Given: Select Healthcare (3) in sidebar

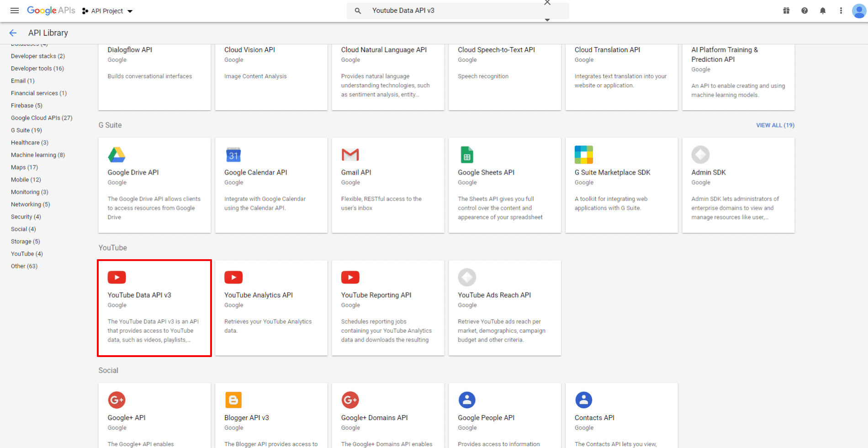Looking at the screenshot, I should tap(30, 143).
